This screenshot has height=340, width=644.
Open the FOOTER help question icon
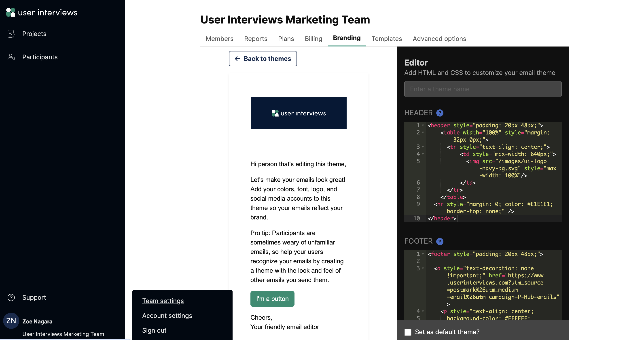(440, 242)
